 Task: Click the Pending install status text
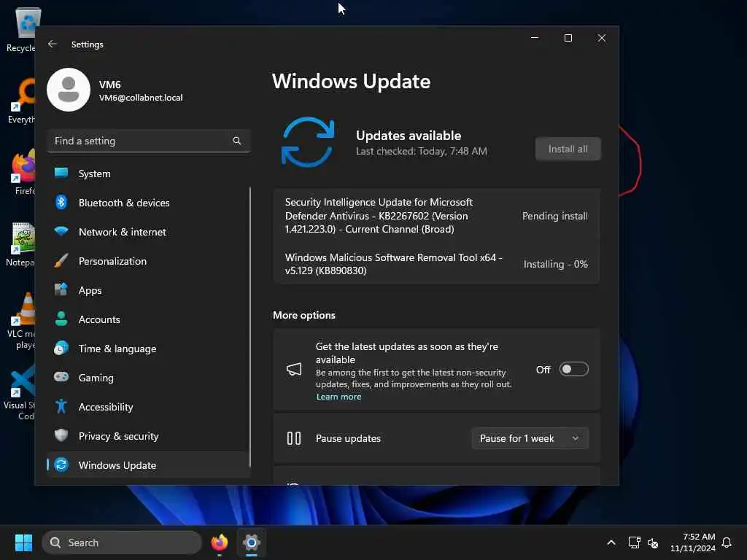coord(554,216)
